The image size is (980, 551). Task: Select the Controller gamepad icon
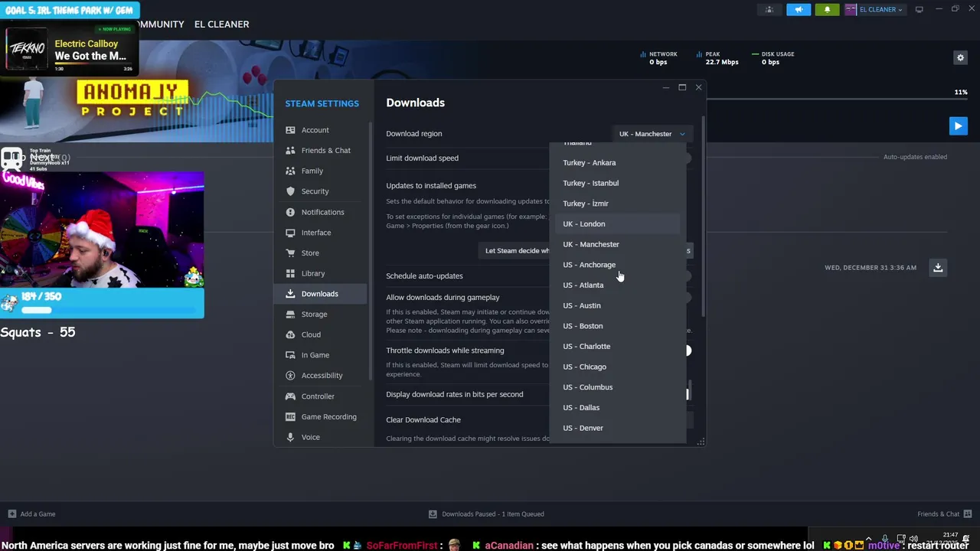tap(290, 396)
